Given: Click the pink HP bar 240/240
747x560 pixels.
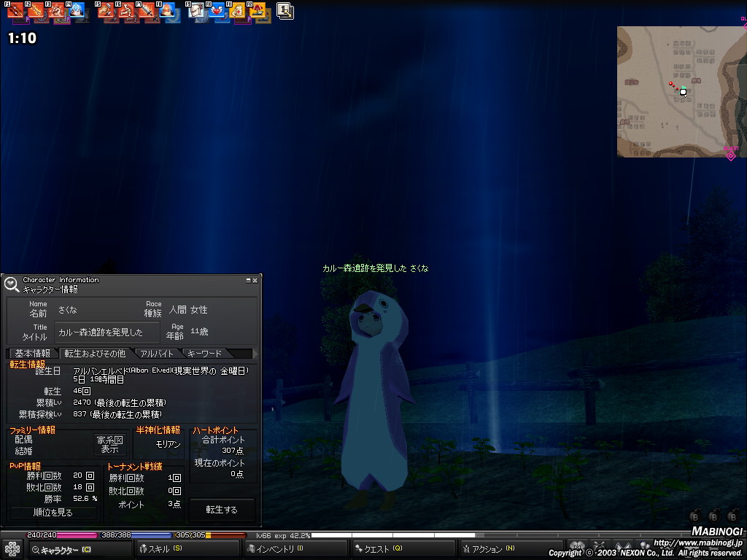Looking at the screenshot, I should tap(61, 535).
